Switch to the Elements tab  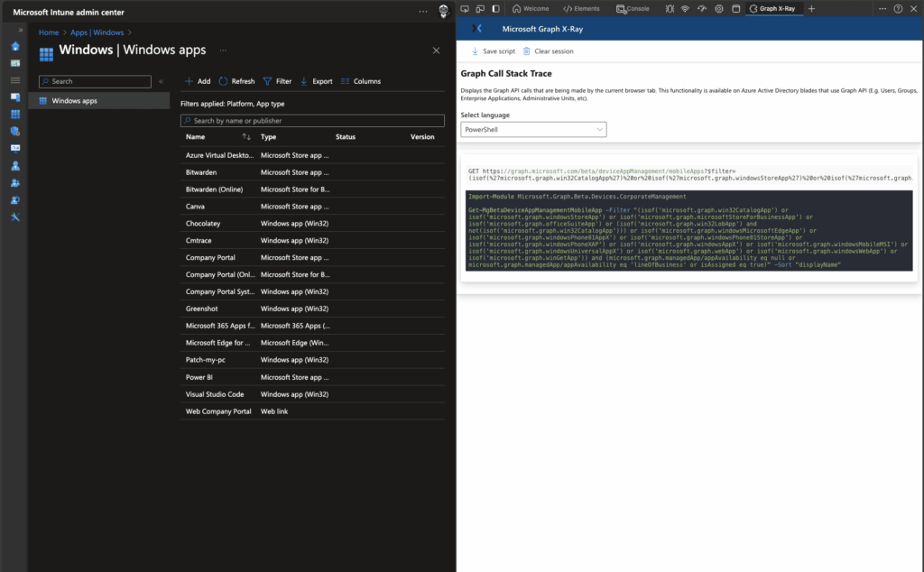pyautogui.click(x=581, y=9)
